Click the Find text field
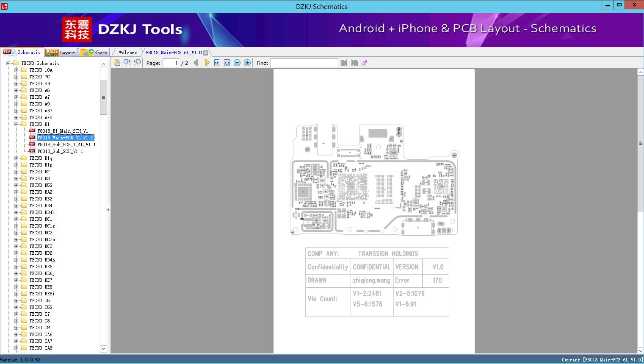Image resolution: width=644 pixels, height=364 pixels. [304, 63]
